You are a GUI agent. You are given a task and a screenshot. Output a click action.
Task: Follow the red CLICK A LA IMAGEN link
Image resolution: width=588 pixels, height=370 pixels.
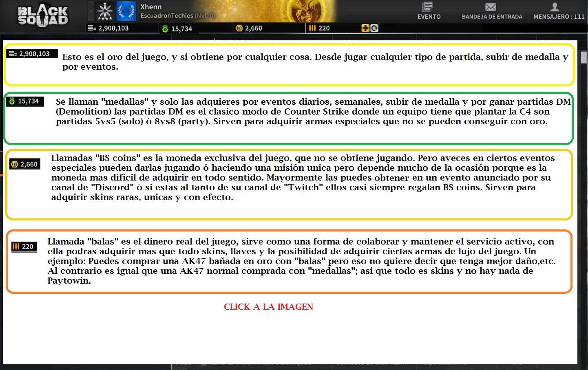(268, 307)
